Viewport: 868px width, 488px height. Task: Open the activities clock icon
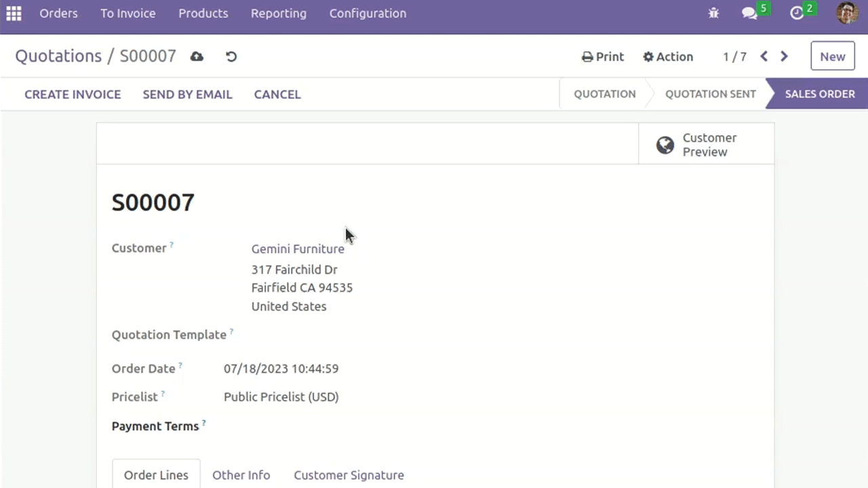pos(797,13)
